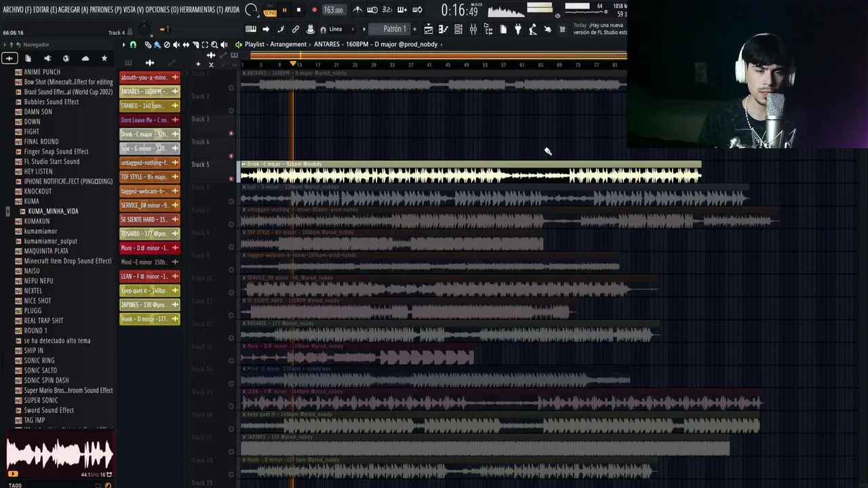The height and width of the screenshot is (488, 868).
Task: Toggle wait for input before recording
Action: [372, 10]
